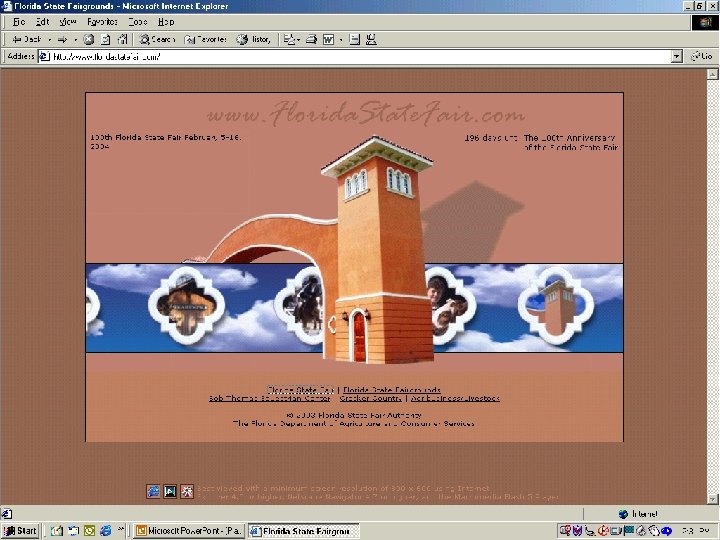Click the blue rightmost system tray icon
Screen dimensions: 720x540
(x=666, y=531)
